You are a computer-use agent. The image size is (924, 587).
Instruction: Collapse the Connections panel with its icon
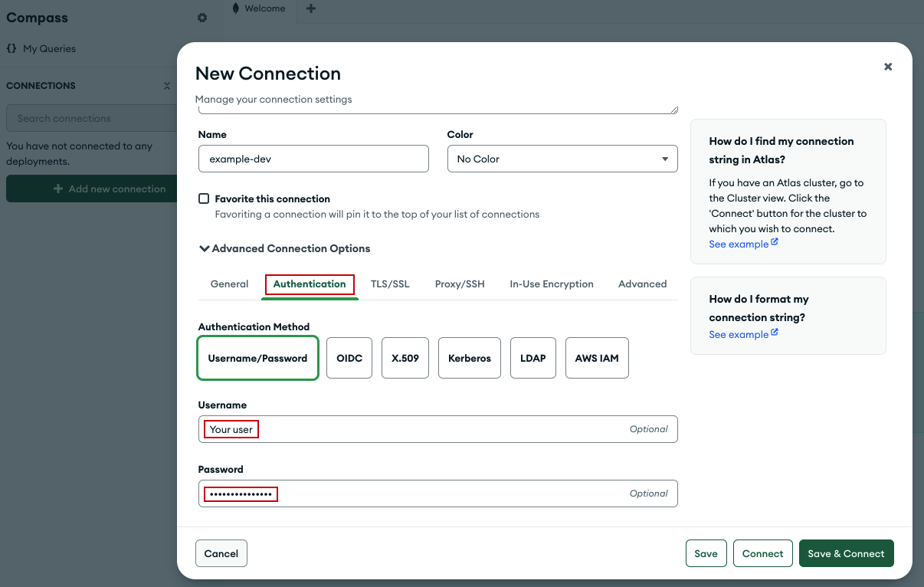[166, 86]
